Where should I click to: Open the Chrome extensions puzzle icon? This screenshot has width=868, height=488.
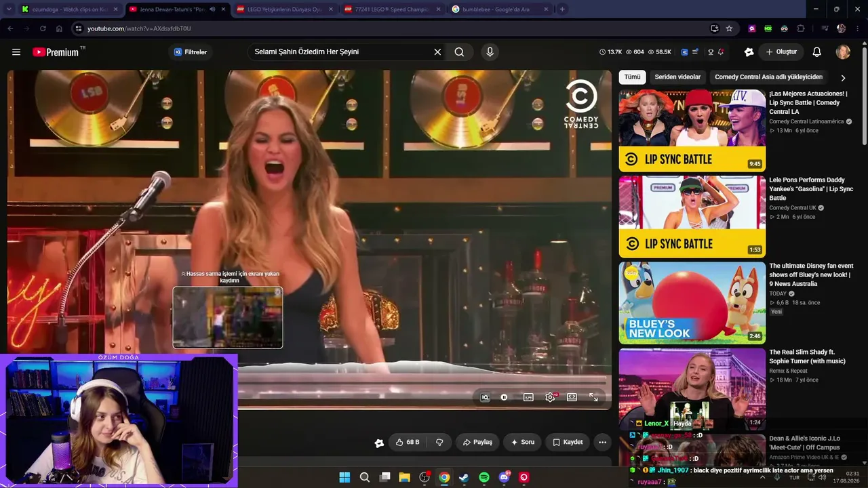tap(801, 28)
